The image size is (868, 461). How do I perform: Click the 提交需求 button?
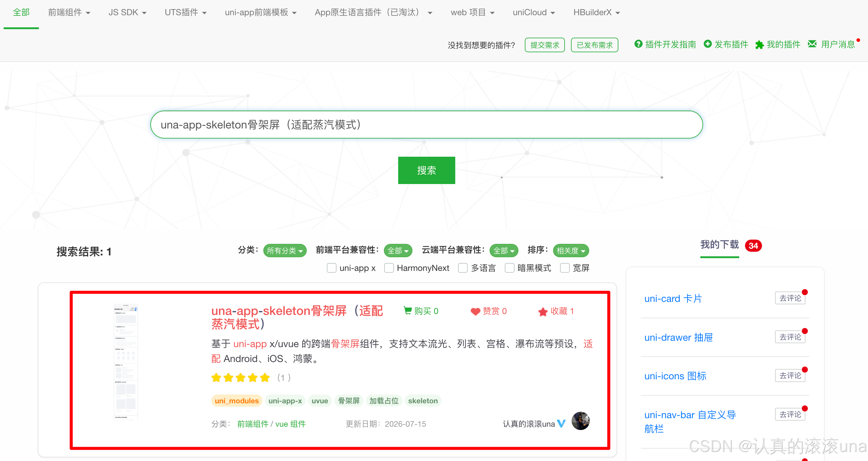click(x=545, y=45)
